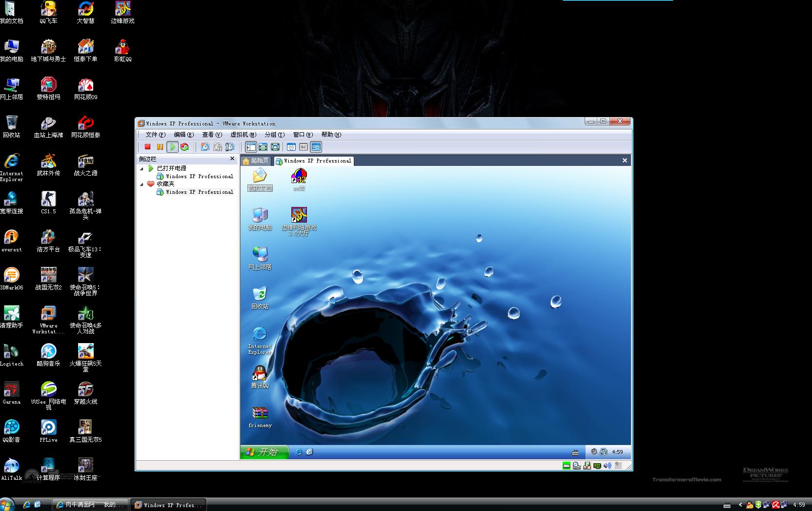Take a snapshot using the toolbar snapshot icon
812x511 pixels.
coord(205,147)
